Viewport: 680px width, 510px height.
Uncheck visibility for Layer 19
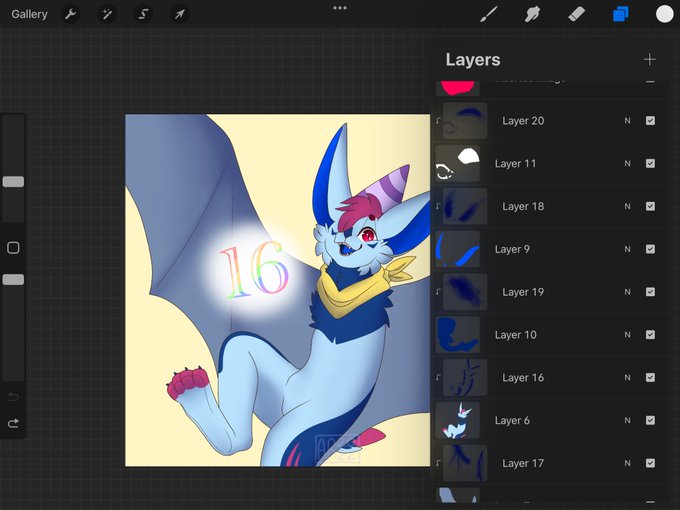[650, 292]
